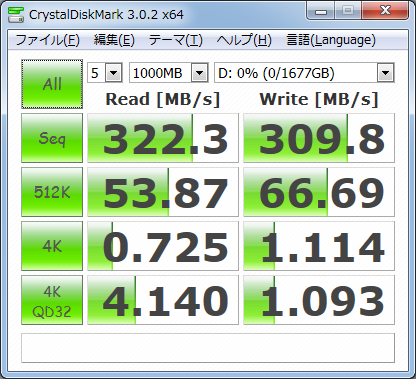The width and height of the screenshot is (416, 379).
Task: Minimize the CrystalDiskMark window
Action: pyautogui.click(x=321, y=11)
